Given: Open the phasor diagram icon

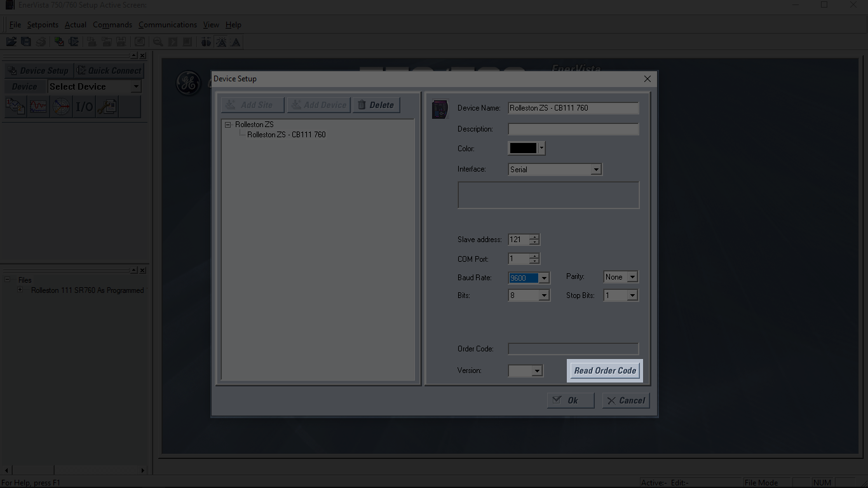Looking at the screenshot, I should point(61,106).
